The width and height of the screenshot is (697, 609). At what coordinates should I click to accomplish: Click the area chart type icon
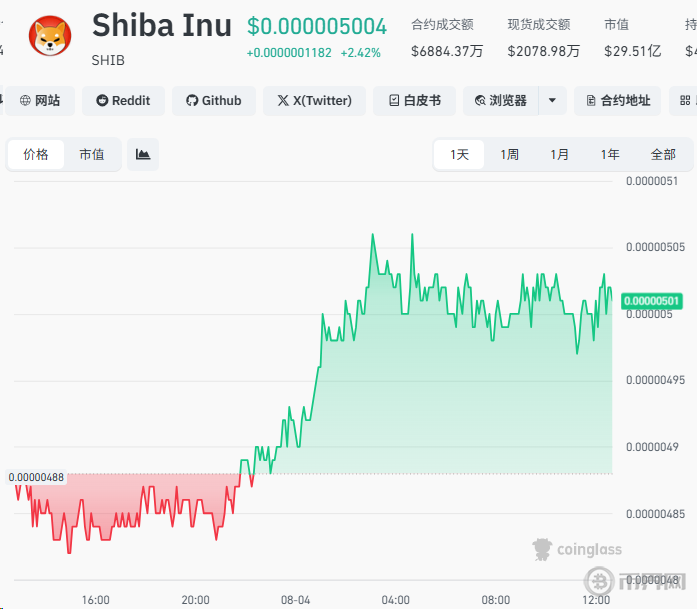click(x=143, y=154)
